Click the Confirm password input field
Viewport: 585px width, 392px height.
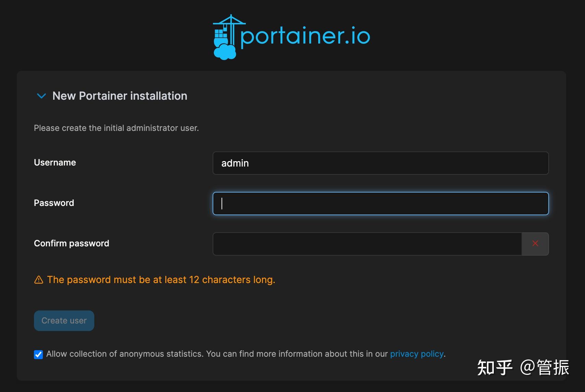click(367, 244)
